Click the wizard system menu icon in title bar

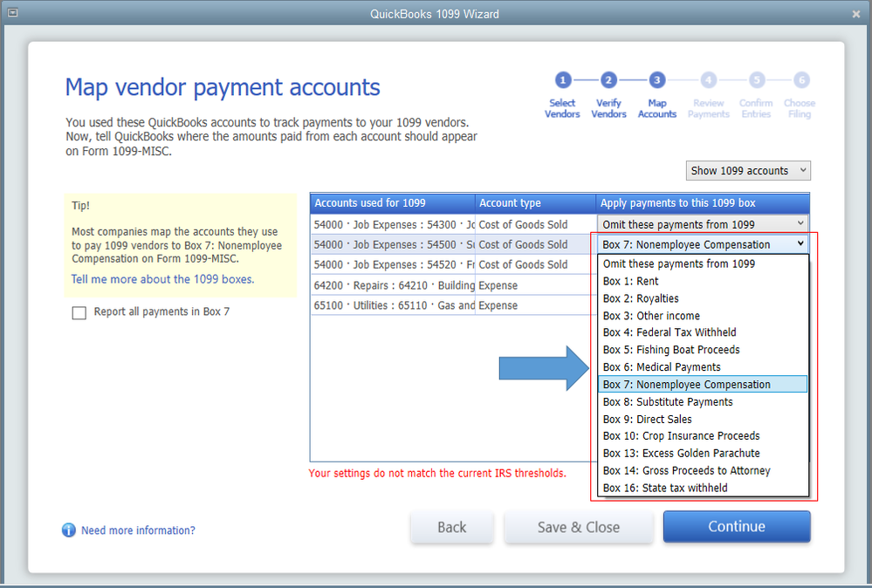coord(12,13)
